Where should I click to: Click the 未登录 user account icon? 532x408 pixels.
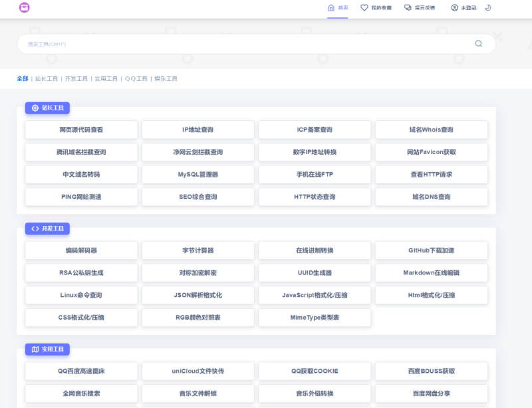click(454, 8)
